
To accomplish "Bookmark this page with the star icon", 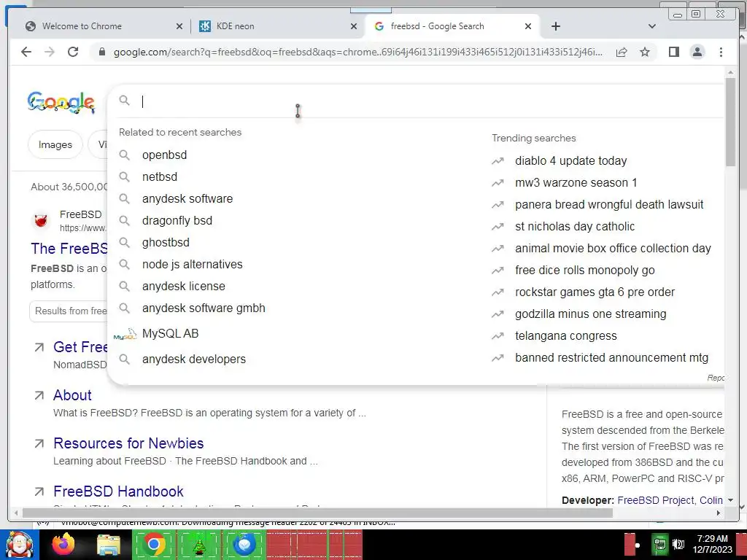I will coord(645,52).
